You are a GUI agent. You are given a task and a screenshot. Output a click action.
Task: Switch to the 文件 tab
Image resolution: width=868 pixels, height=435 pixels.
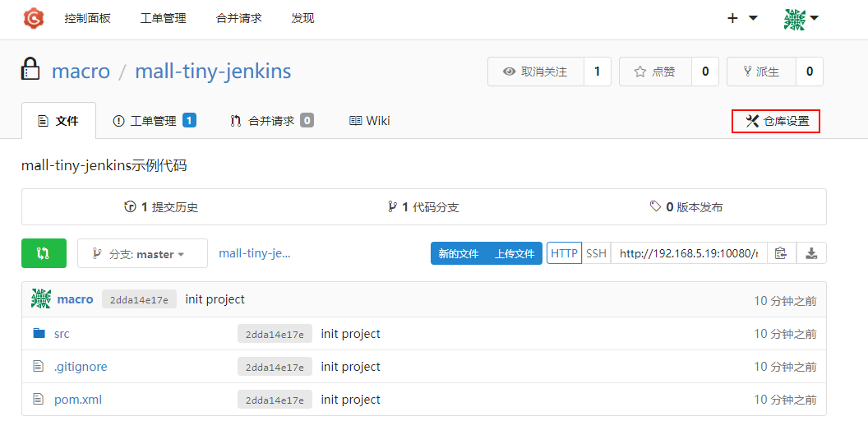58,120
